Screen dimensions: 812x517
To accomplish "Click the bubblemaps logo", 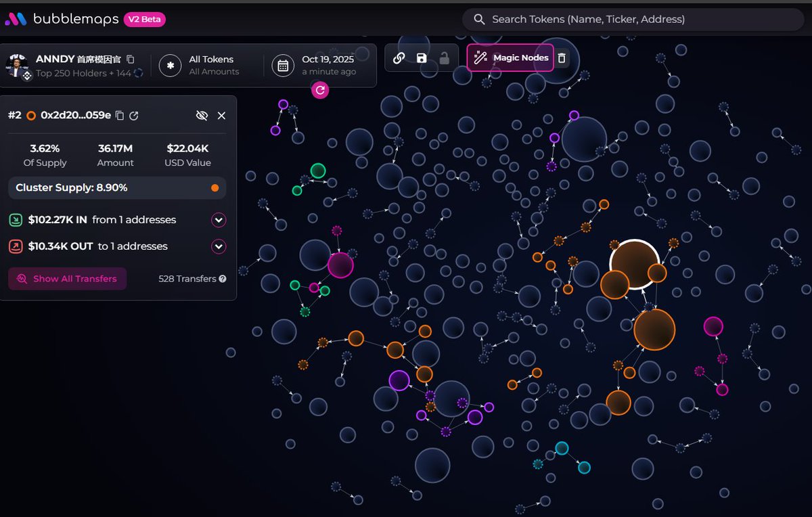I will (61, 20).
